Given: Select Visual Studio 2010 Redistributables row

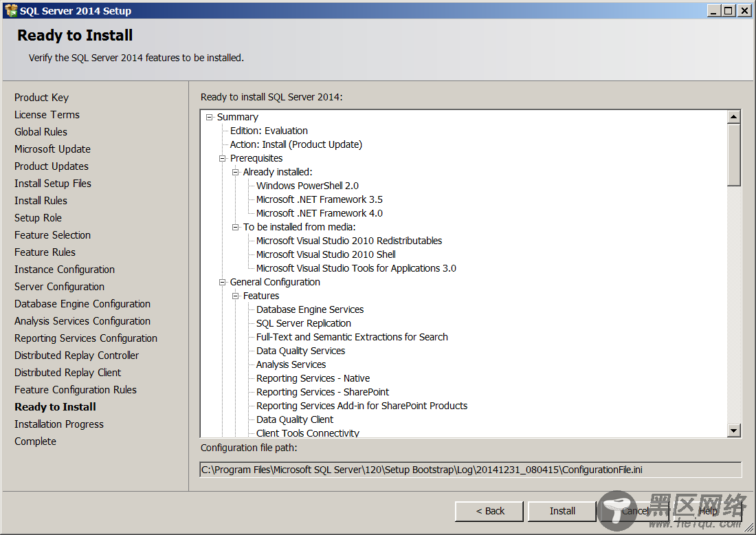Looking at the screenshot, I should [x=349, y=241].
